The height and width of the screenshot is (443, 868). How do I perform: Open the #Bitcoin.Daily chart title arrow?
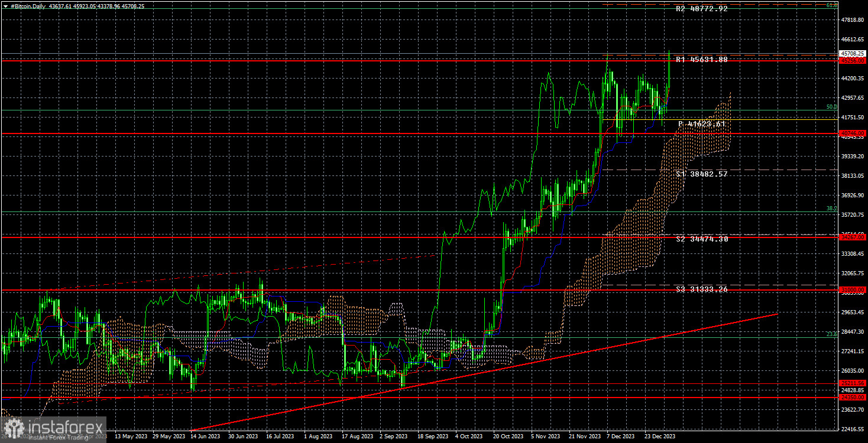[x=6, y=6]
